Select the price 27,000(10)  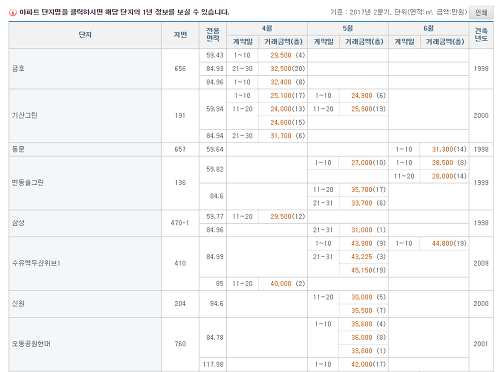click(x=368, y=163)
